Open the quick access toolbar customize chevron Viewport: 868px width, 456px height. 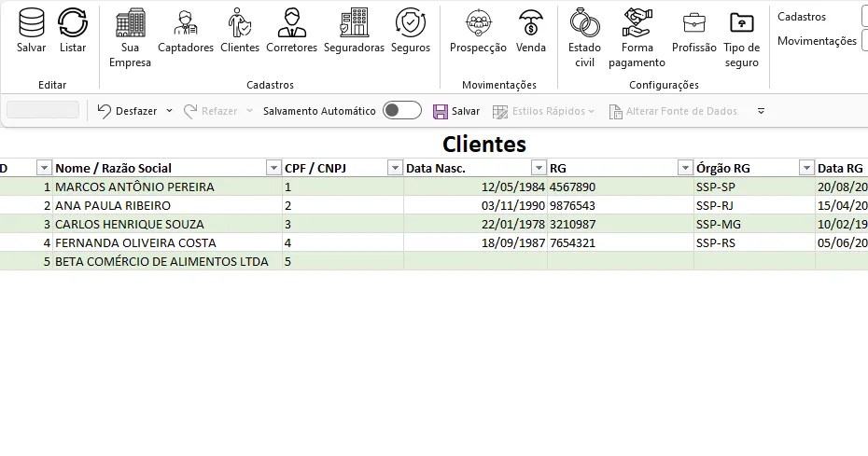pos(762,111)
